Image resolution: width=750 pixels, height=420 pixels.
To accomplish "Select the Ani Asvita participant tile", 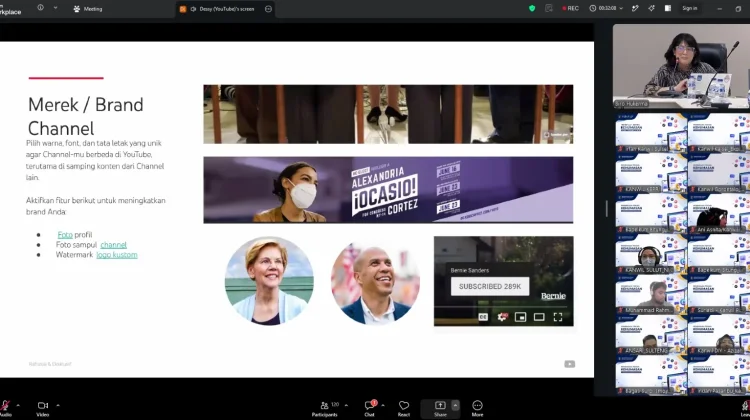I will (719, 213).
